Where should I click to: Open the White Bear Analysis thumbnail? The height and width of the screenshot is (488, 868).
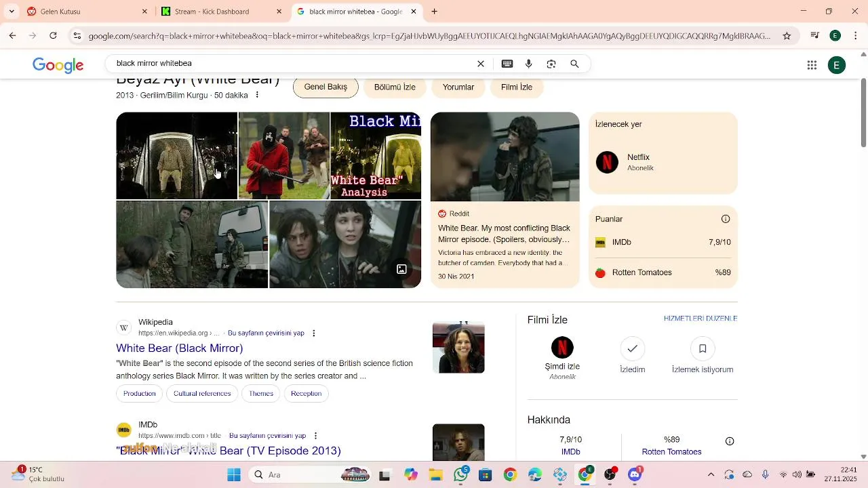pos(376,156)
